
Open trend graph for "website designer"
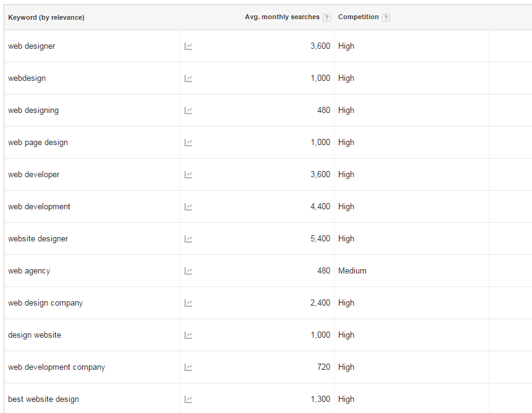[188, 238]
